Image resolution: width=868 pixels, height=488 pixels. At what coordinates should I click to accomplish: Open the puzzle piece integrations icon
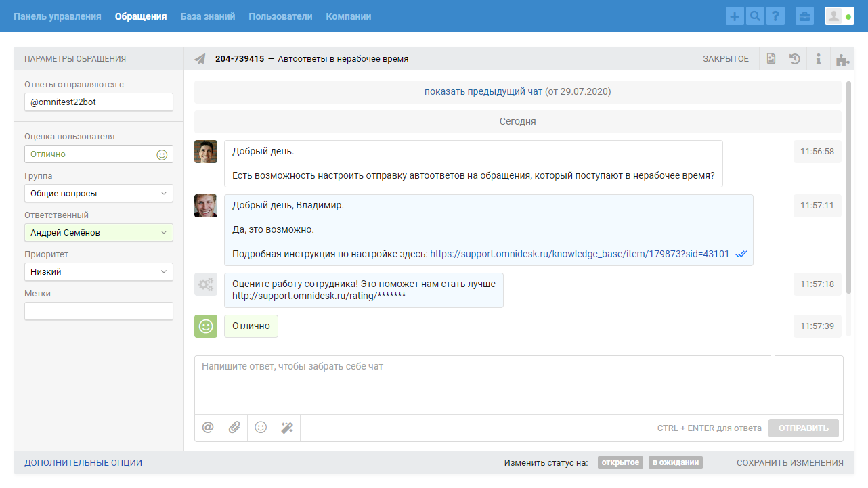(x=842, y=59)
